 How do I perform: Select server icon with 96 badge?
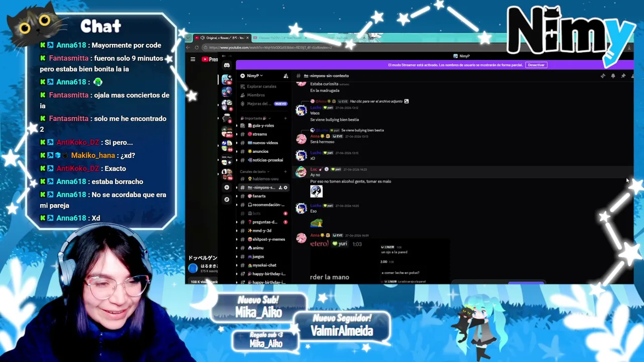click(227, 173)
